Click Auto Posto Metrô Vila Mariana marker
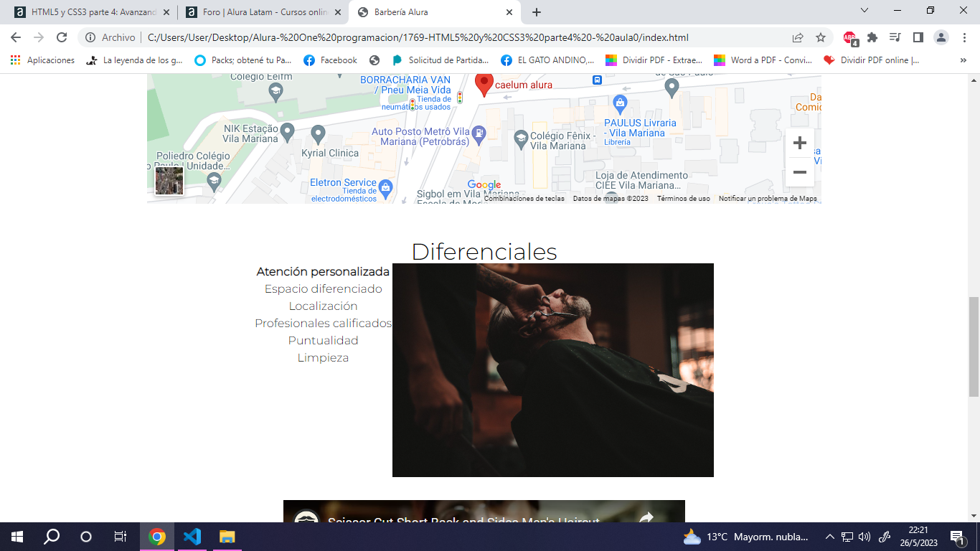This screenshot has width=980, height=551. (480, 133)
